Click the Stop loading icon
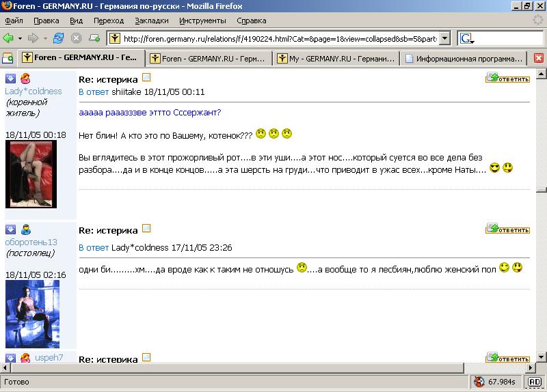Screen dimensions: 547x392 (76, 38)
